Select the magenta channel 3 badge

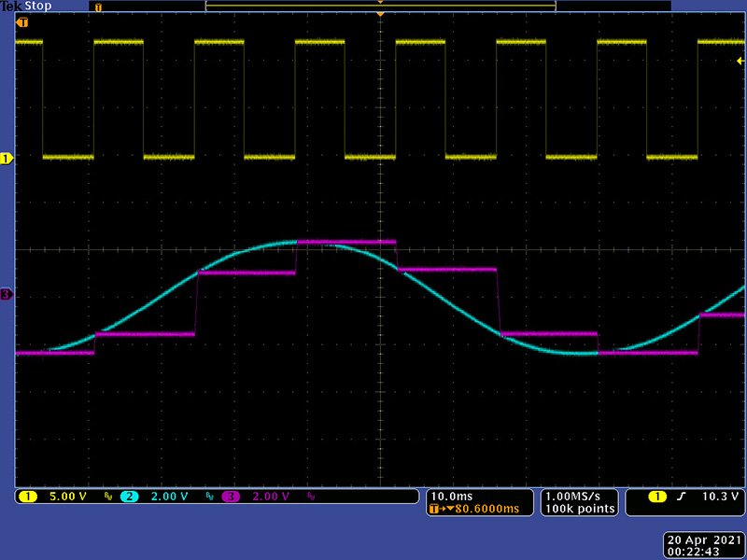pyautogui.click(x=231, y=497)
